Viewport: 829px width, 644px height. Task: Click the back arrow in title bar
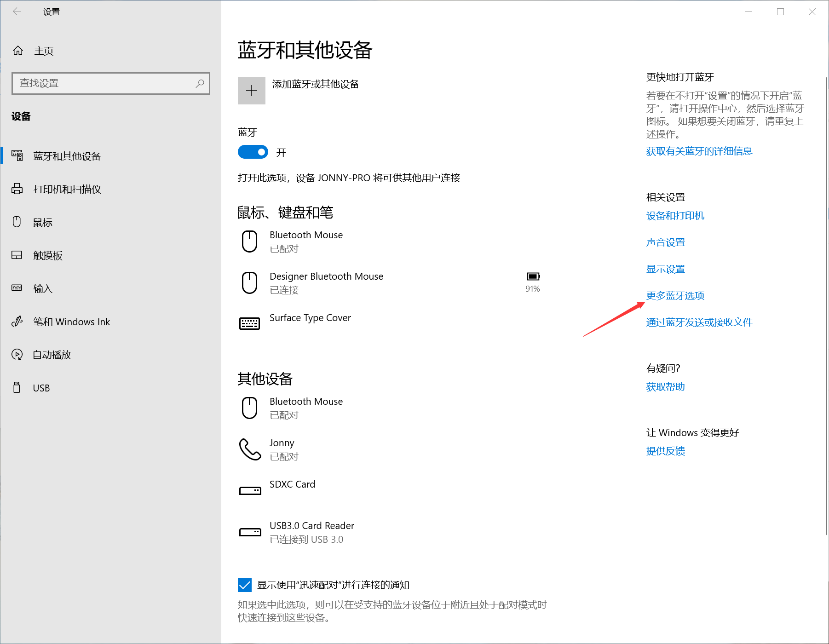[17, 11]
